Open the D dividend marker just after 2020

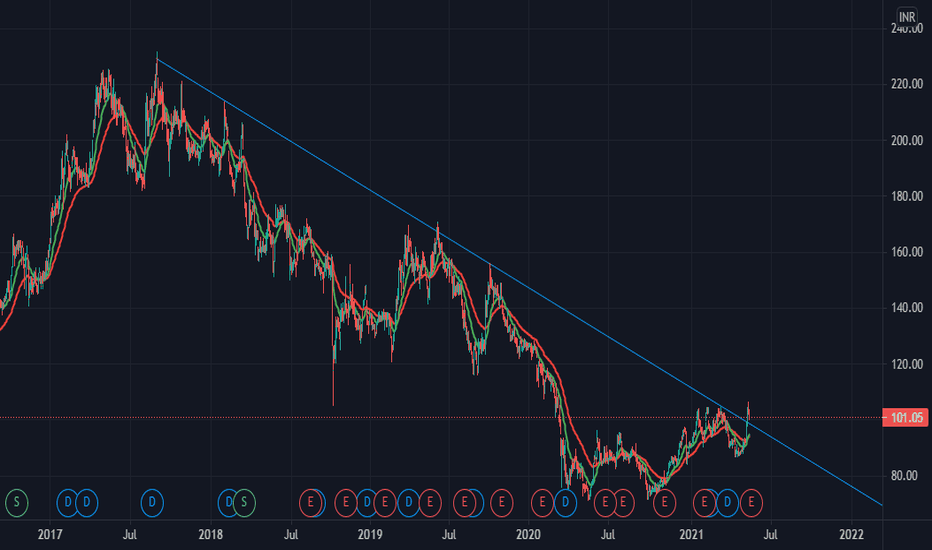(565, 503)
